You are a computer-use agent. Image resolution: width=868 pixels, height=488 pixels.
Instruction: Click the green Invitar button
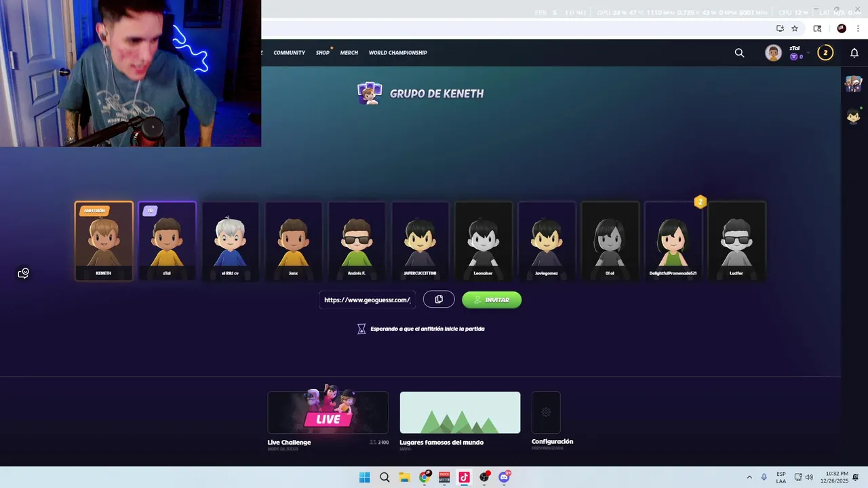[492, 300]
